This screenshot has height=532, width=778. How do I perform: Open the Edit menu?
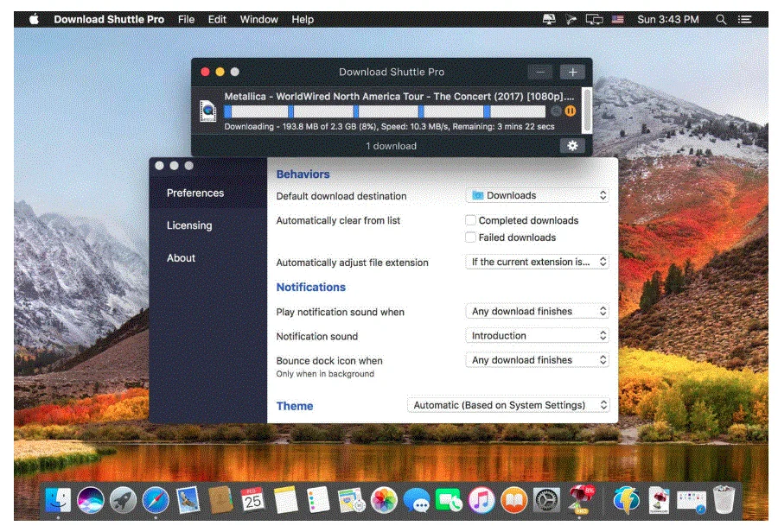click(217, 19)
